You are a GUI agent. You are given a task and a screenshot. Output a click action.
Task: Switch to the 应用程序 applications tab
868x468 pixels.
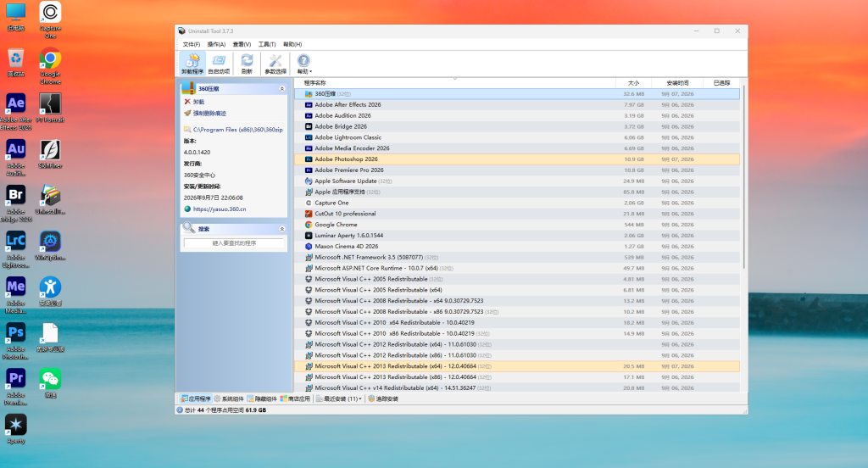(196, 398)
